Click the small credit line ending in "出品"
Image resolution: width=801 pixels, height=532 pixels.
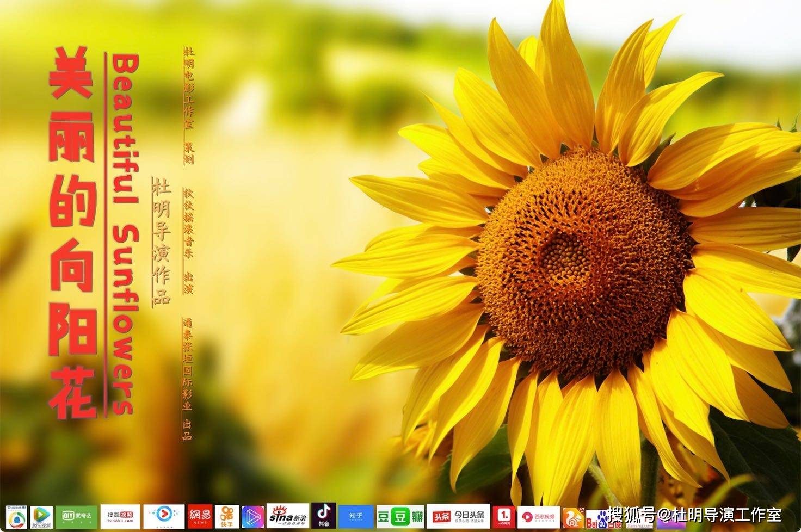[187, 379]
